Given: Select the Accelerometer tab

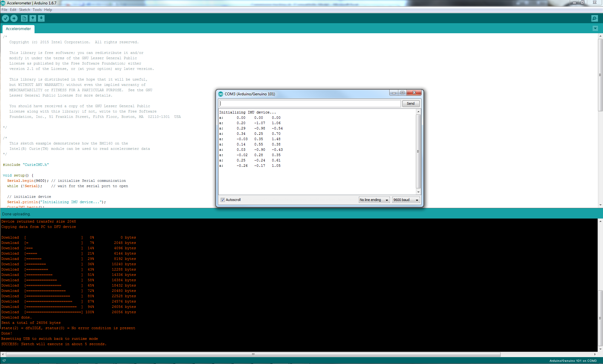Looking at the screenshot, I should click(x=19, y=29).
